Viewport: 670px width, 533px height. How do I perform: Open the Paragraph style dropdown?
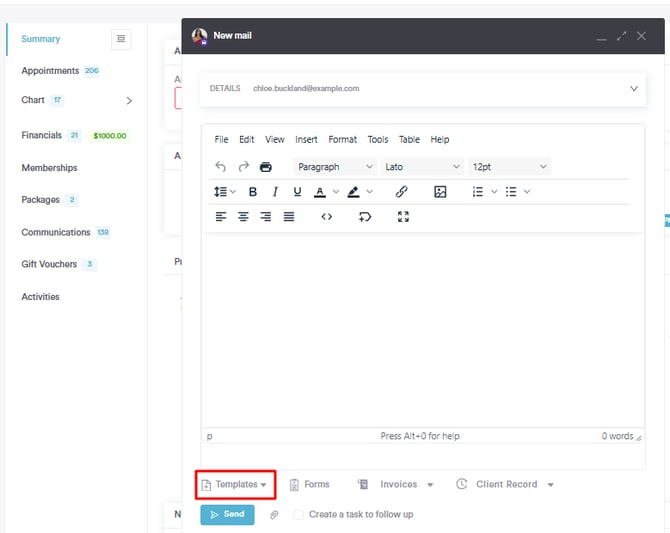pos(335,167)
